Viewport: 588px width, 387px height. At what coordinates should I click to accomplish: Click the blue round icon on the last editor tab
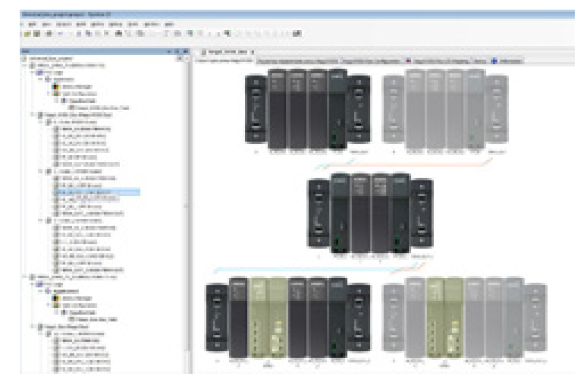(x=494, y=61)
